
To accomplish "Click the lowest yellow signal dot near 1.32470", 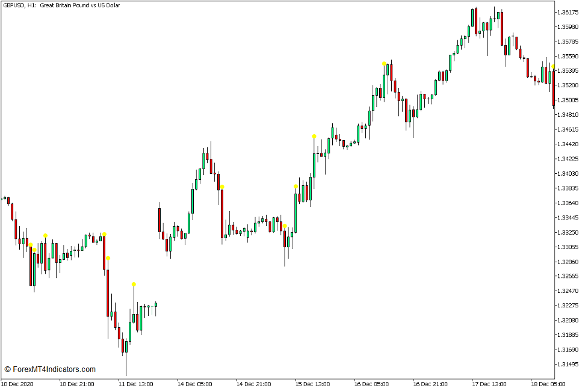I will click(x=134, y=285).
